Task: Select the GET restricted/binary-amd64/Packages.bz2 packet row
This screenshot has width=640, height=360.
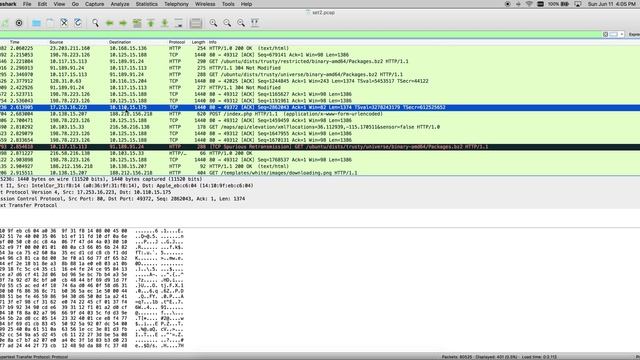Action: pos(320,61)
